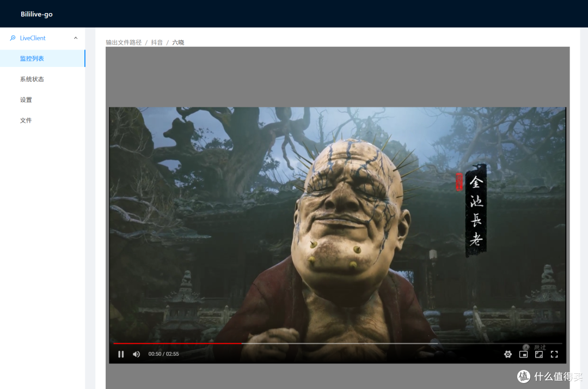Image resolution: width=588 pixels, height=389 pixels.
Task: Pause the playing video
Action: click(121, 354)
